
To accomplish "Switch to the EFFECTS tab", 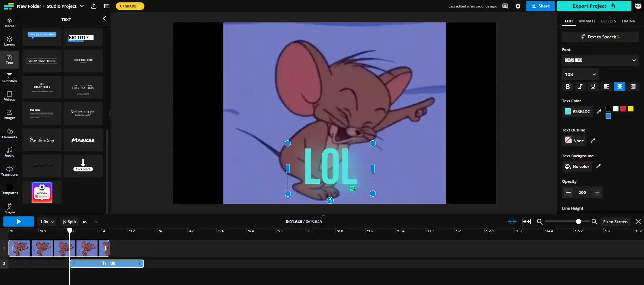I will [x=608, y=21].
